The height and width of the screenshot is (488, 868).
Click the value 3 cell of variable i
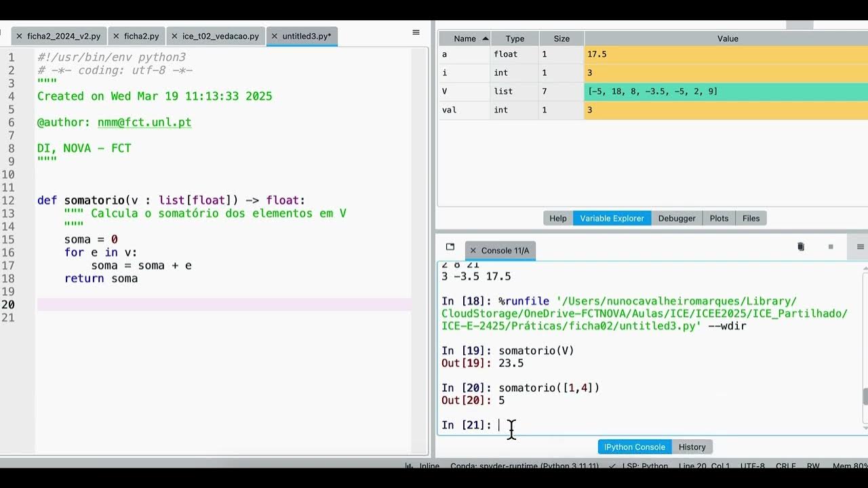[x=726, y=73]
